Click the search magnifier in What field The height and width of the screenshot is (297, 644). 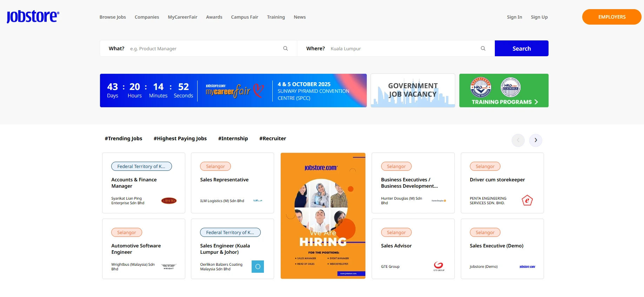coord(285,49)
